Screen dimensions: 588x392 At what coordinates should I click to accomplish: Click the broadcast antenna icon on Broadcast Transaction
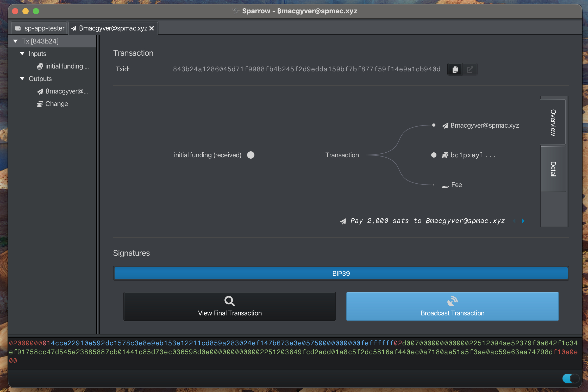click(452, 301)
